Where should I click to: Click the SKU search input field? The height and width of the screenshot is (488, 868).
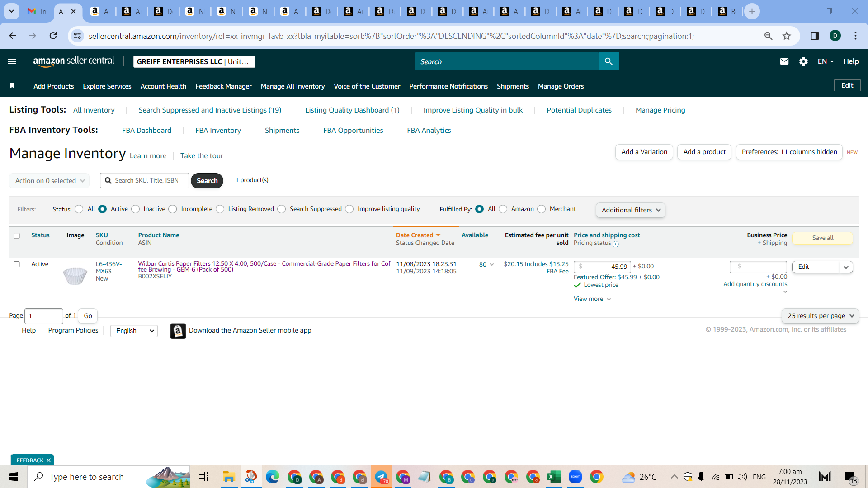145,181
